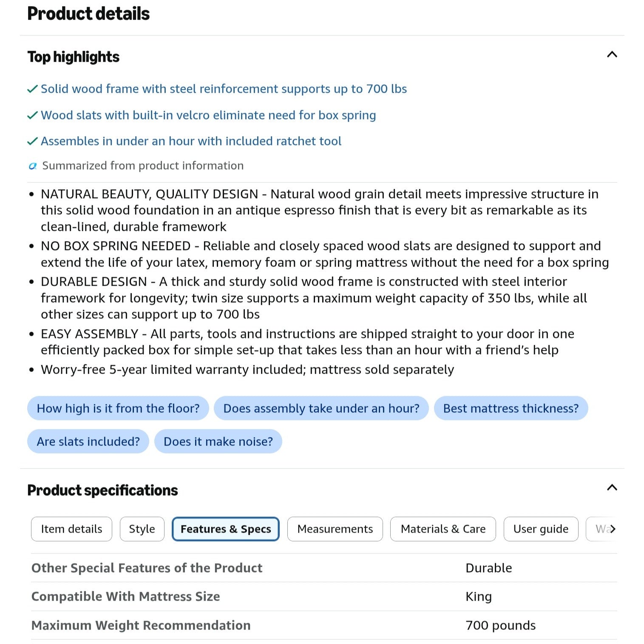Collapse the Product specifications section chevron

click(x=612, y=488)
